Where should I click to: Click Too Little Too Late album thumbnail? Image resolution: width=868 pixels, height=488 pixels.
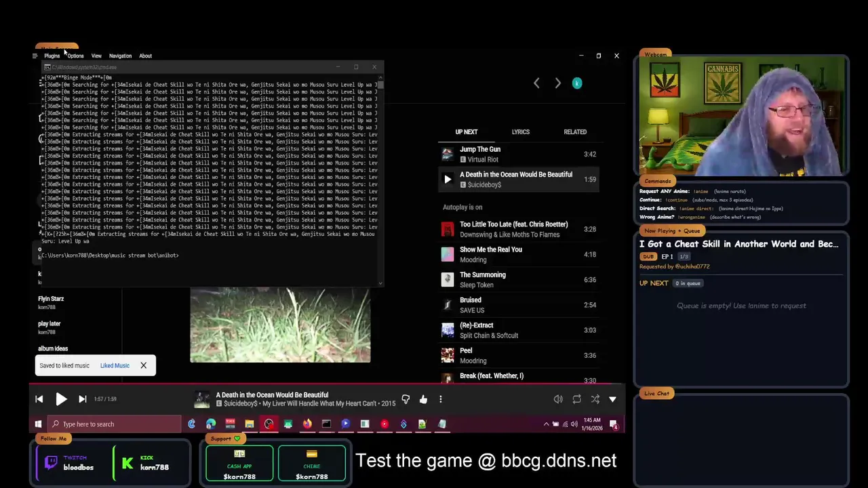click(448, 229)
